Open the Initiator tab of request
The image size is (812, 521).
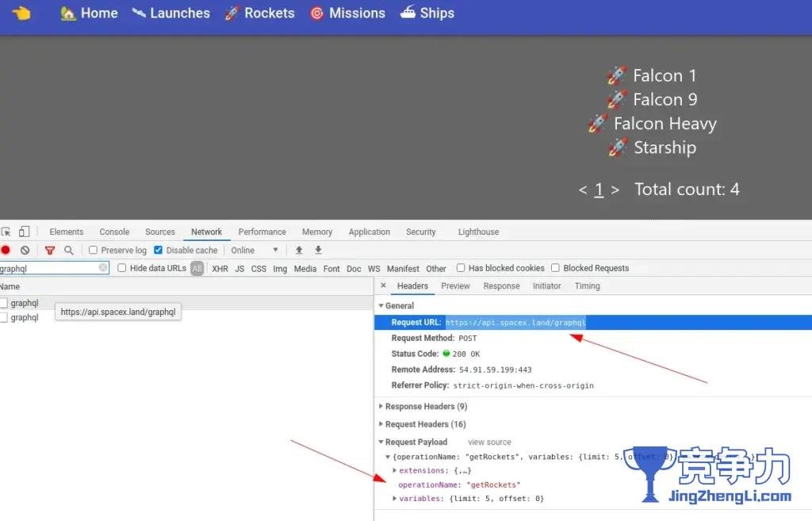pos(547,286)
